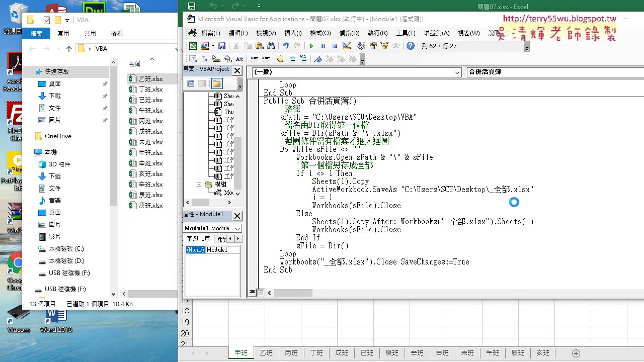Image resolution: width=644 pixels, height=362 pixels.
Task: Open Find with the binoculars icon
Action: point(271,46)
